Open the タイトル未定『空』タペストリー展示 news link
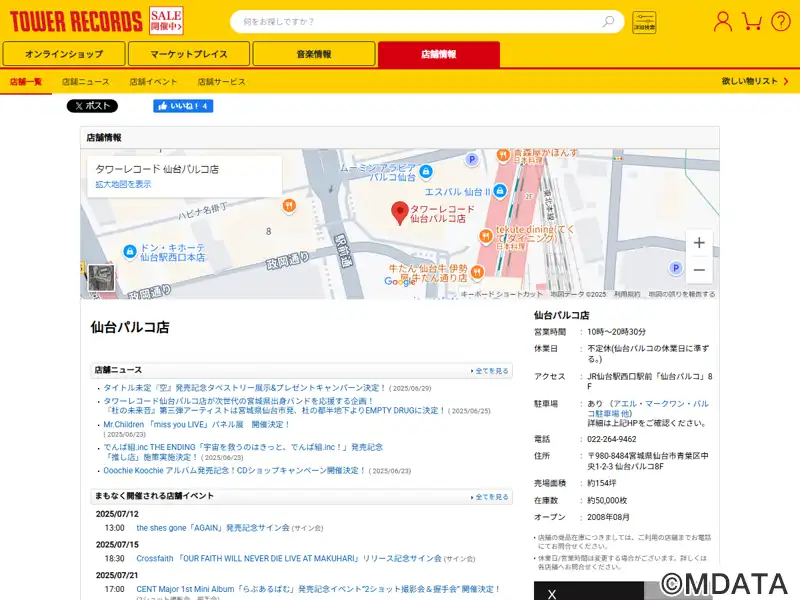Image resolution: width=800 pixels, height=600 pixels. [245, 388]
